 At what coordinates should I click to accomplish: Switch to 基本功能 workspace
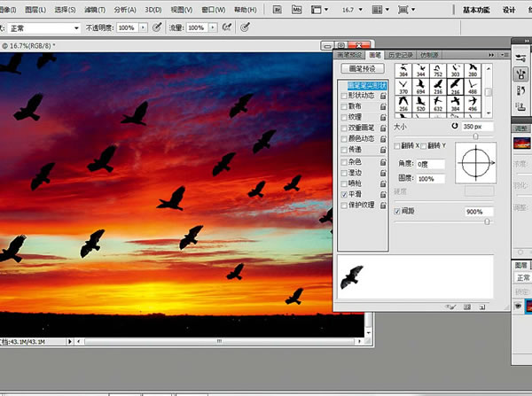point(476,10)
